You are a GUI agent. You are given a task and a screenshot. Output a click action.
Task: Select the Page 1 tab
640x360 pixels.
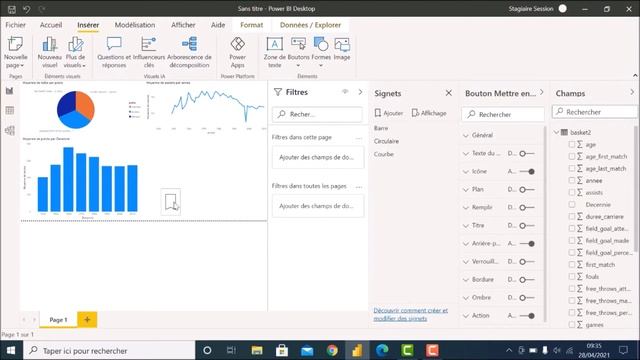coord(58,320)
